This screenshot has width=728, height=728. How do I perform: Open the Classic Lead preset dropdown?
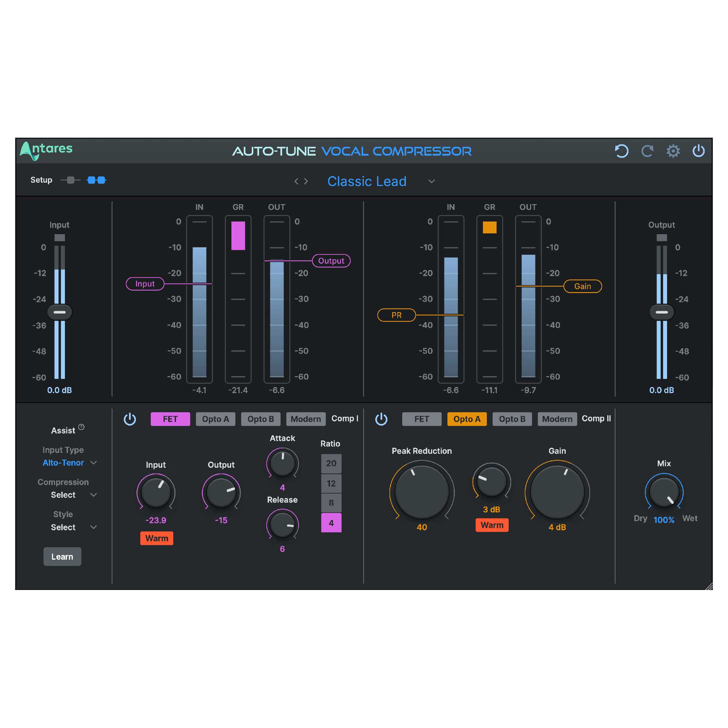click(x=432, y=181)
